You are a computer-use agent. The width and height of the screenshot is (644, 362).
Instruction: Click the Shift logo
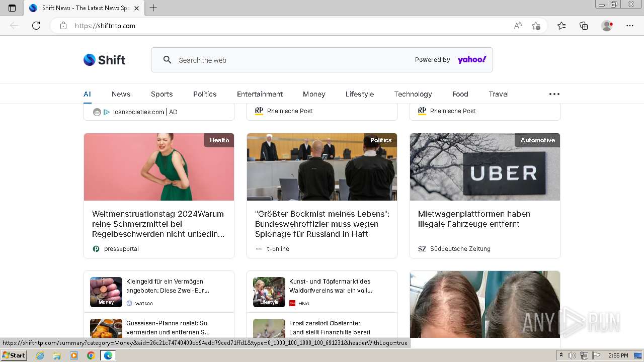coord(105,60)
